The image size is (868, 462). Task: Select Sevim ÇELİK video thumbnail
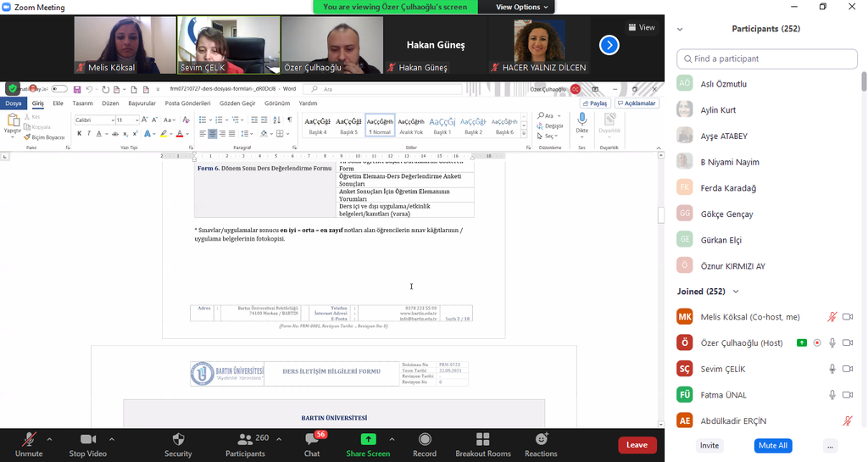click(x=229, y=45)
